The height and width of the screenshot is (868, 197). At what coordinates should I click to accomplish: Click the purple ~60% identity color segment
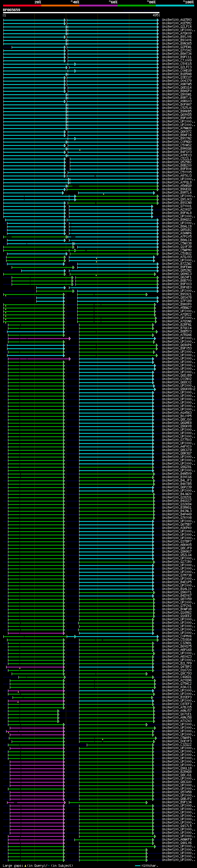pyautogui.click(x=99, y=6)
